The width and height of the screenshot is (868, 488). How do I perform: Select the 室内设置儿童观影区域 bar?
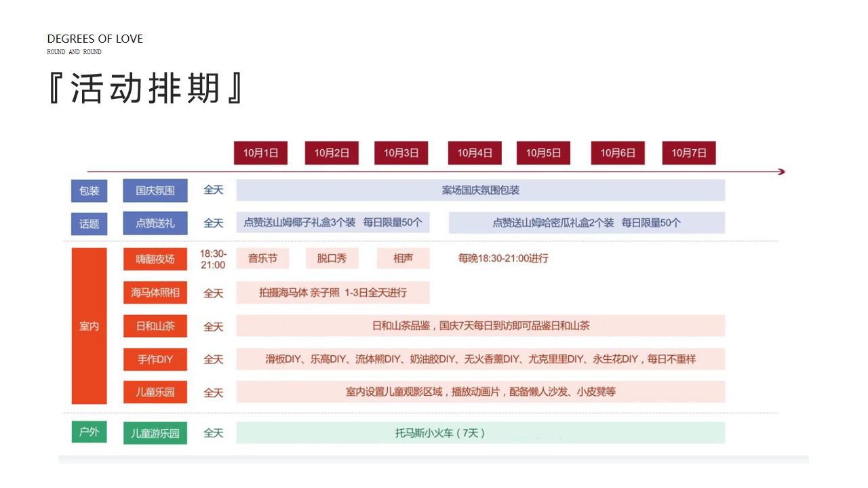click(x=481, y=392)
